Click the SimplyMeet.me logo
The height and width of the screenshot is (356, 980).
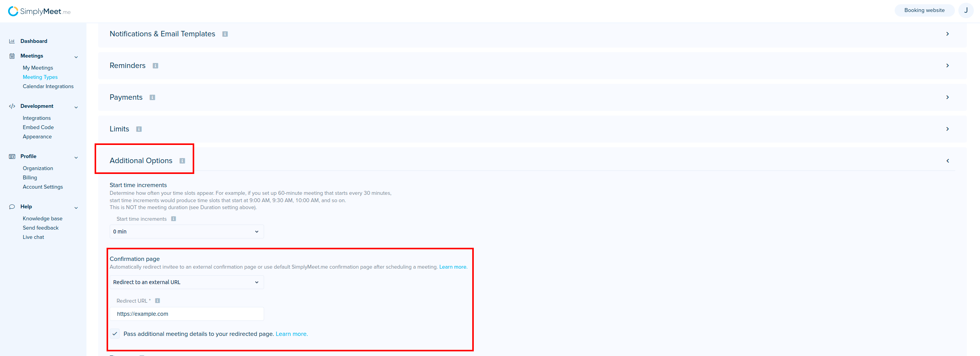[39, 11]
